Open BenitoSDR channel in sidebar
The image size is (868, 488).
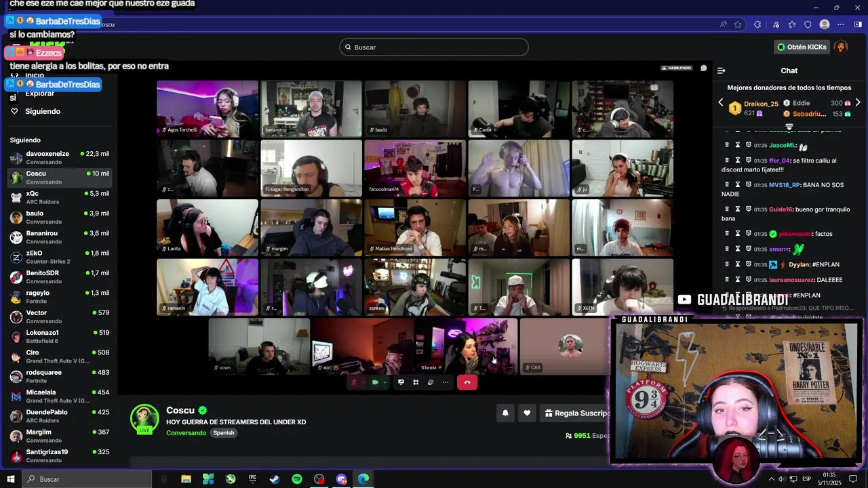60,277
